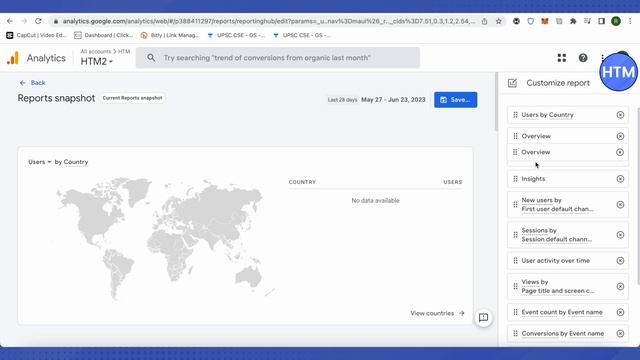Remove the New users by First user card
The height and width of the screenshot is (360, 640).
(620, 204)
